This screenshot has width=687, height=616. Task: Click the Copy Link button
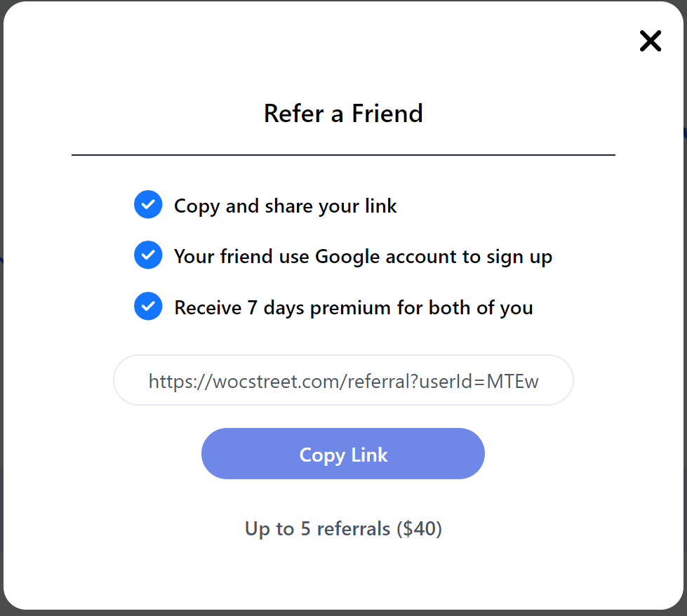coord(343,453)
